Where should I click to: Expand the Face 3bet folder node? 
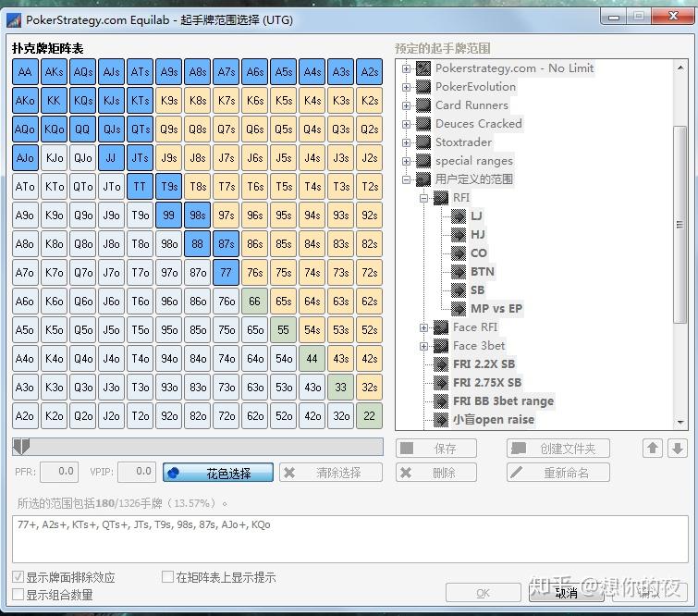click(x=423, y=346)
